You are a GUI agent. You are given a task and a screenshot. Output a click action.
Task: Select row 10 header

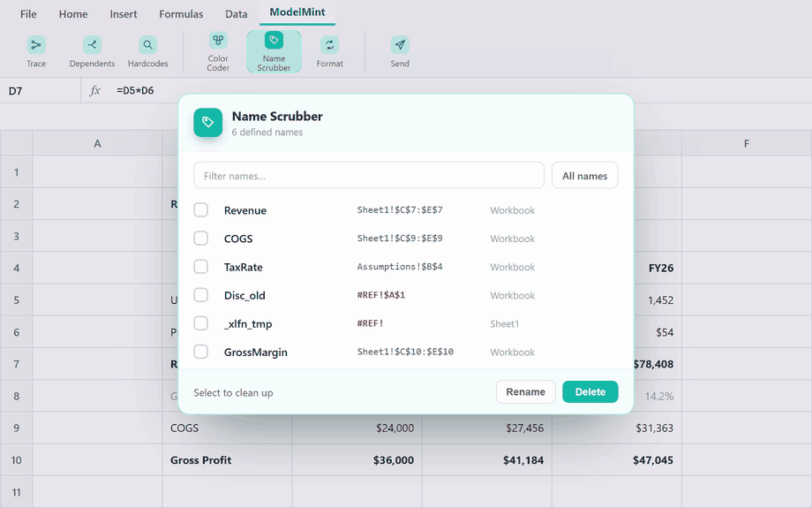[17, 460]
